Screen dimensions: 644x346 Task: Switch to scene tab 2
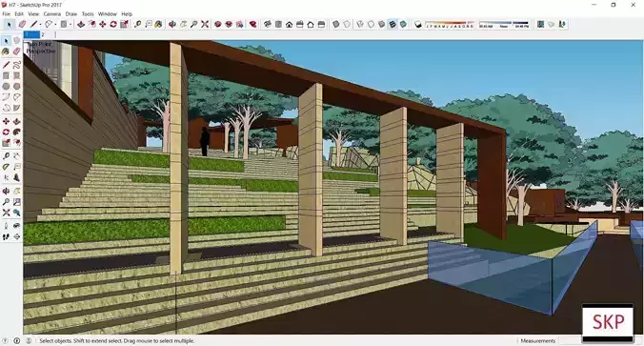(x=42, y=35)
